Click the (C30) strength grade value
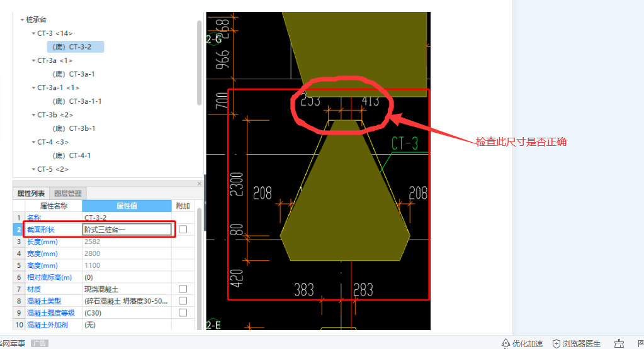 (x=93, y=313)
